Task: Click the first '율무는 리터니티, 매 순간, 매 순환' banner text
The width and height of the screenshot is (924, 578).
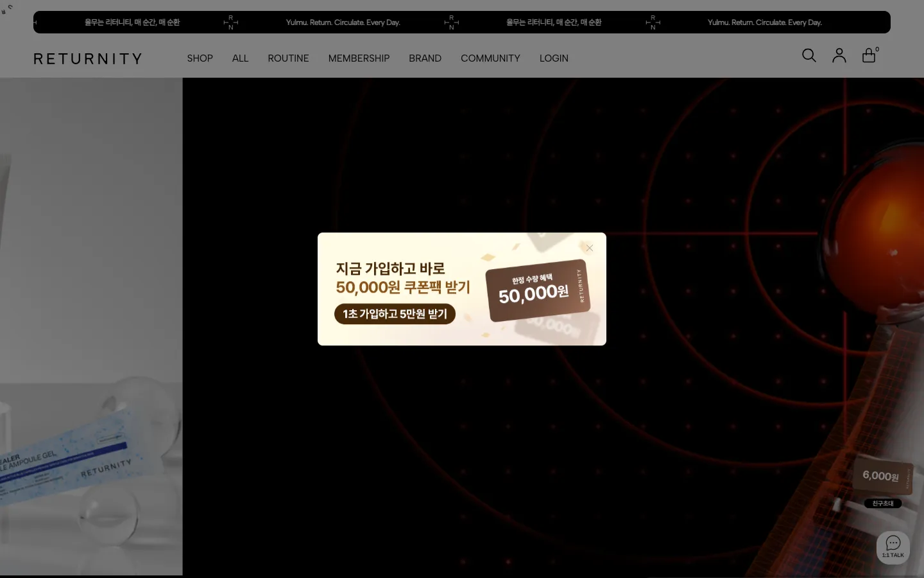Action: (132, 22)
